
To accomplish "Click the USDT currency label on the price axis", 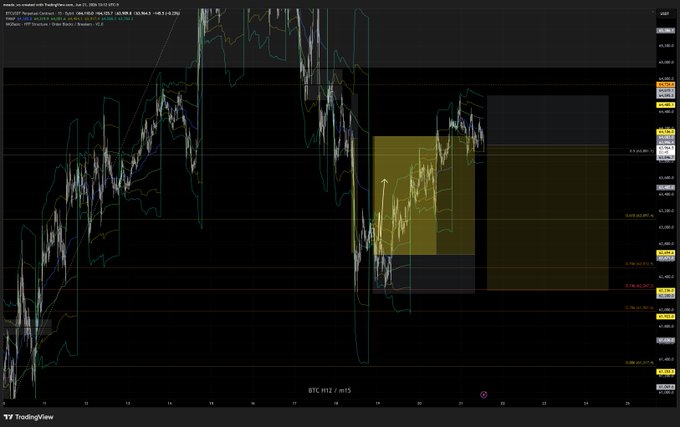I will point(664,13).
